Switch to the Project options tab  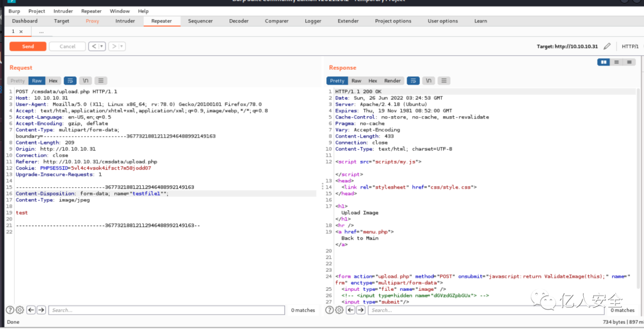point(393,21)
